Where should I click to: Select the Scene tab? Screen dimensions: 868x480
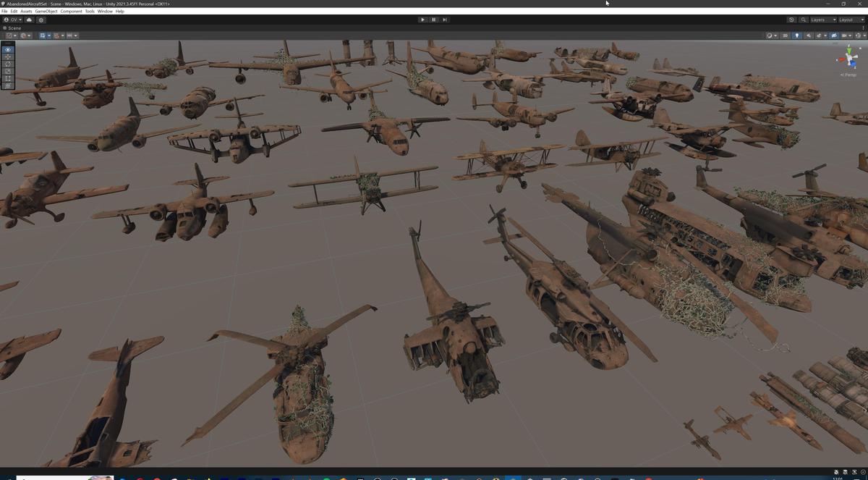tap(12, 28)
